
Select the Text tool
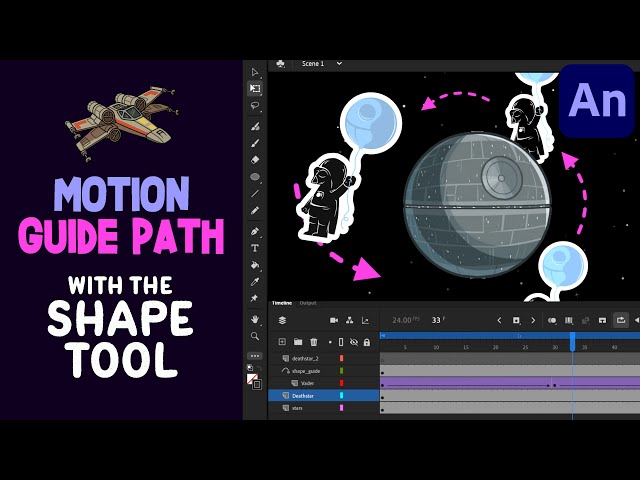255,248
